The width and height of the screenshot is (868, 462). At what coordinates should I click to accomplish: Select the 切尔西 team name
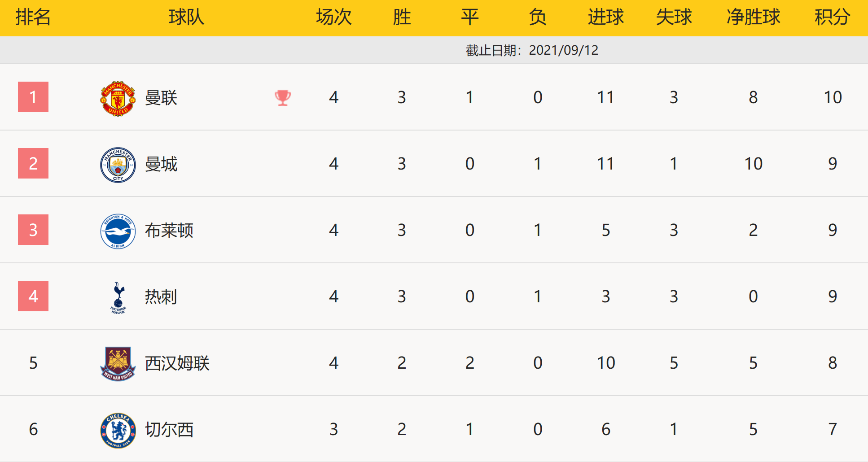coord(169,430)
